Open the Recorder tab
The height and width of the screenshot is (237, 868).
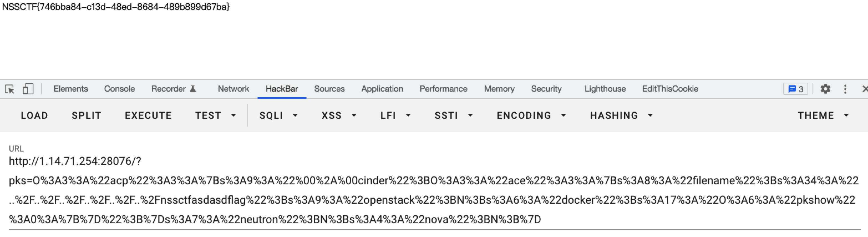click(x=173, y=89)
